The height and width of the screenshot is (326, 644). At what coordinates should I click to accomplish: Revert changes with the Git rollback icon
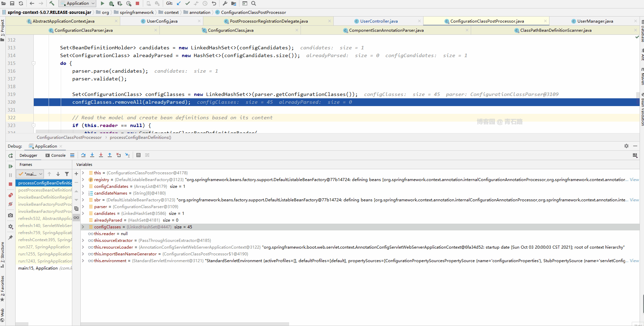coord(214,3)
